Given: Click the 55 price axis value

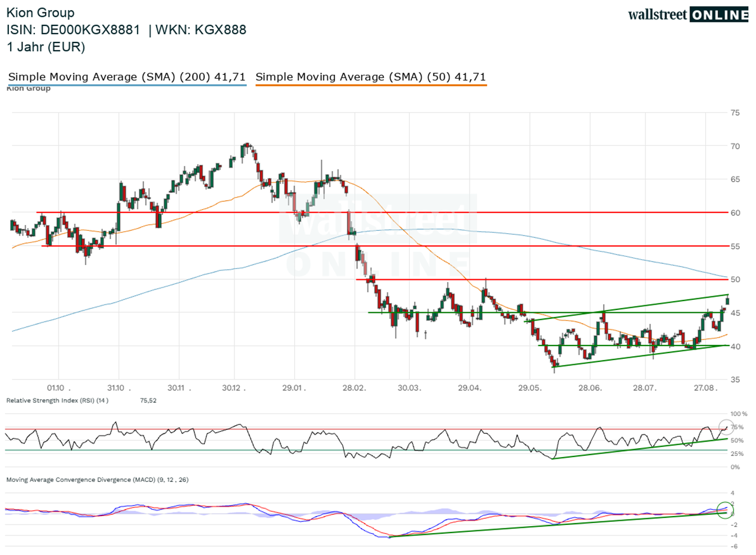Looking at the screenshot, I should [x=735, y=246].
